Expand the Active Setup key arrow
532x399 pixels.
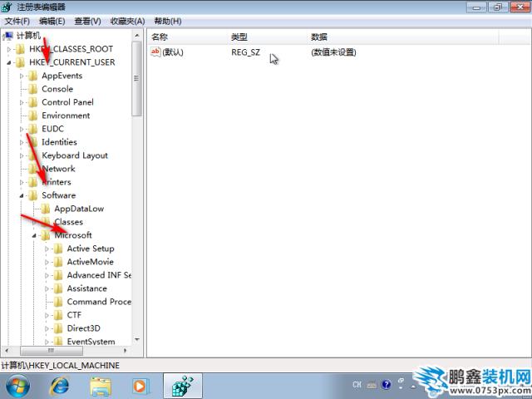(47, 249)
